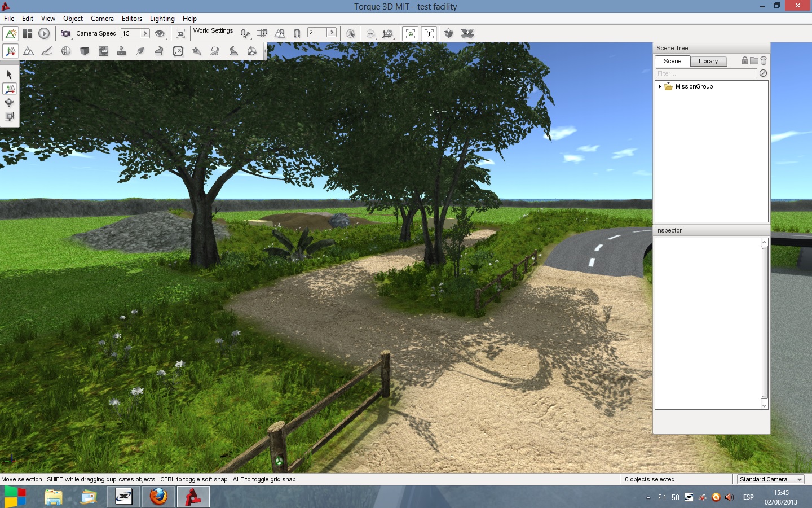Open the Mesh Road Editor icon
The height and width of the screenshot is (508, 812).
point(159,51)
